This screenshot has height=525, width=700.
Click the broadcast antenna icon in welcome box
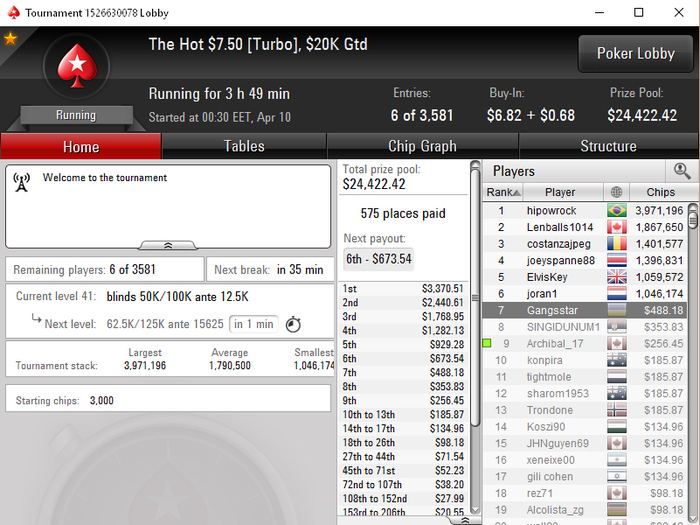pyautogui.click(x=21, y=182)
